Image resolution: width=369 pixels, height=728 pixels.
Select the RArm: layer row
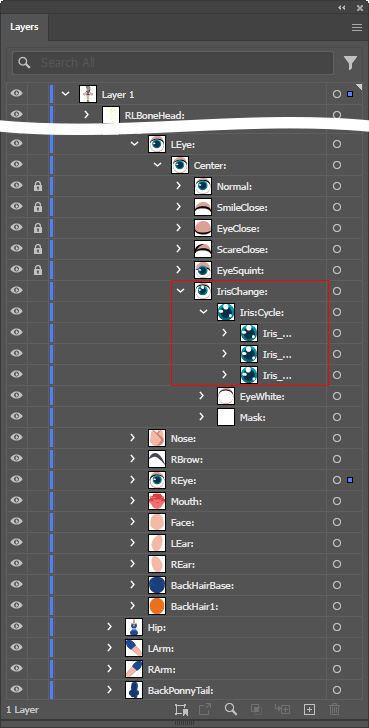[x=184, y=669]
